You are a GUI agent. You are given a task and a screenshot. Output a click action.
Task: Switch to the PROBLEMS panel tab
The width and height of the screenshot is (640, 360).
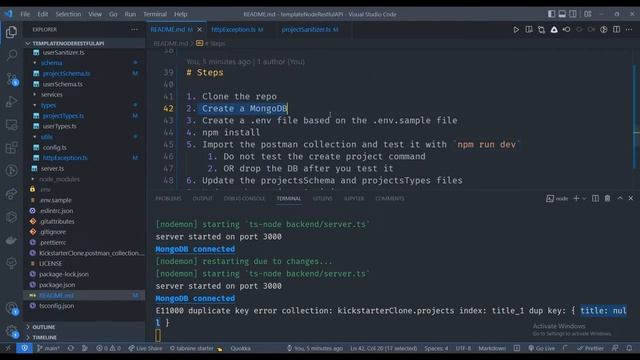168,198
